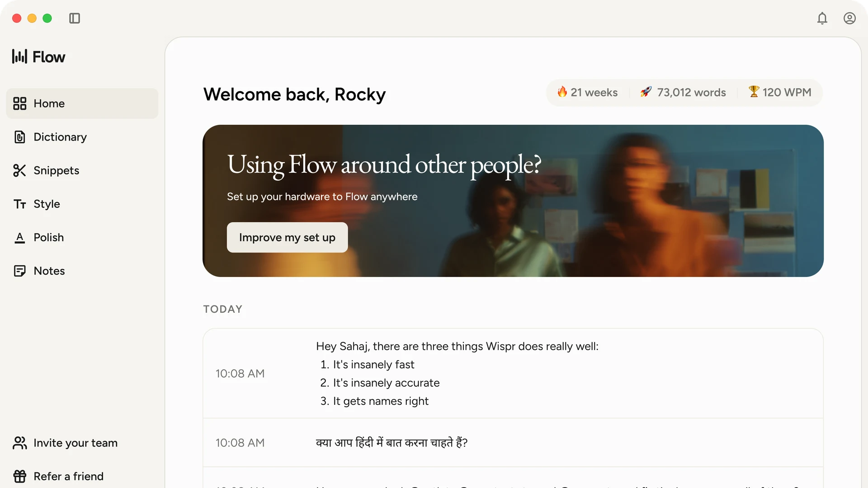Select the Hey Sahaj transcript entry
Viewport: 868px width, 488px height.
513,374
